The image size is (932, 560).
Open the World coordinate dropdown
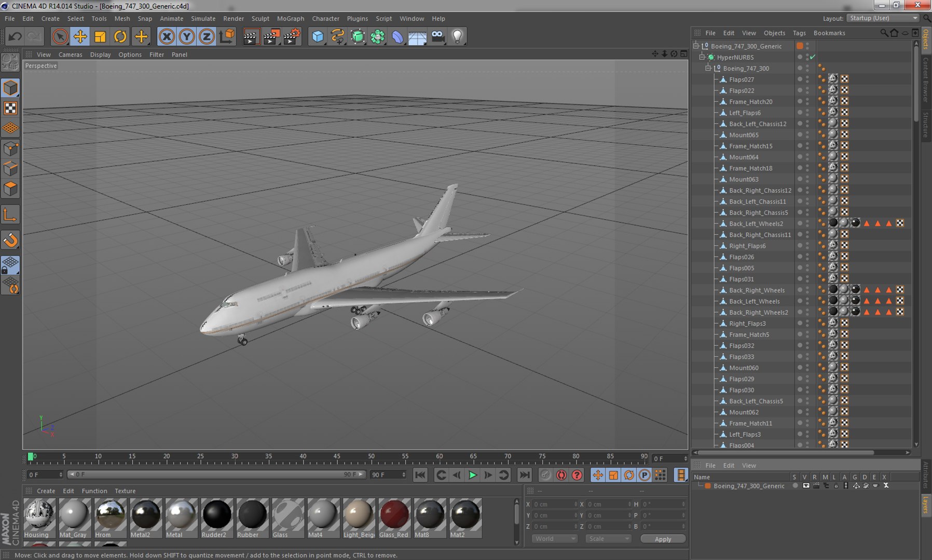[x=554, y=539]
